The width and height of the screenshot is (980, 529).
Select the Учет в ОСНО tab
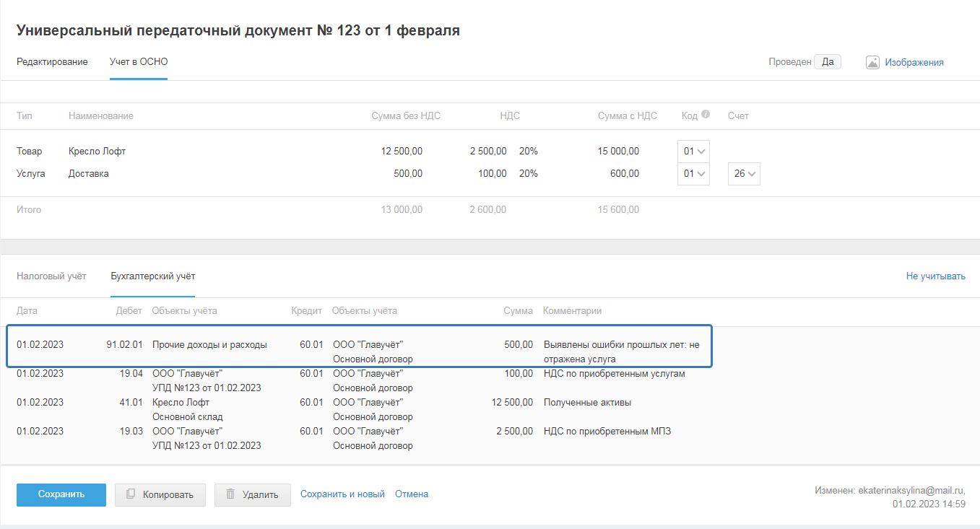coord(139,62)
